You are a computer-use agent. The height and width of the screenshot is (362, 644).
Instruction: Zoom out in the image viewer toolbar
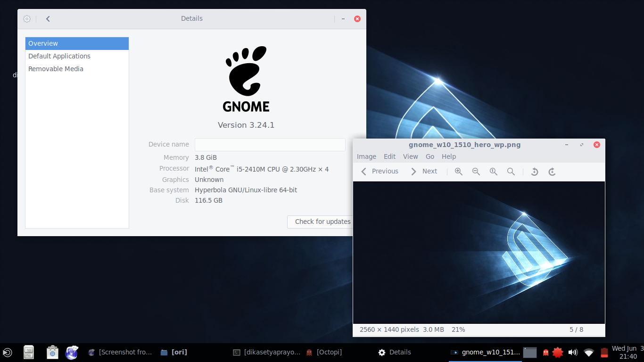click(x=476, y=172)
